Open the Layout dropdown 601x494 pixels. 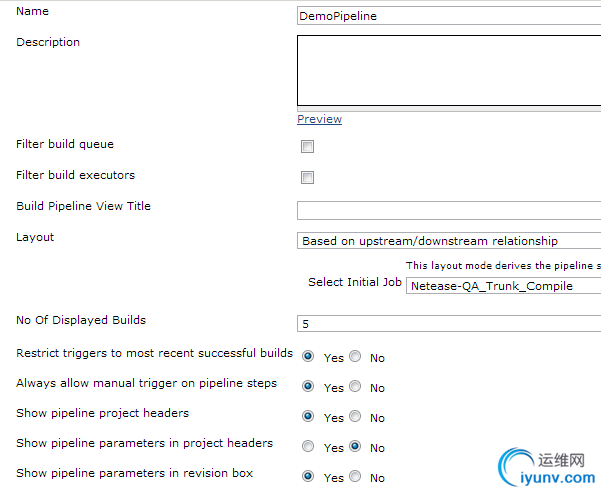pos(449,241)
